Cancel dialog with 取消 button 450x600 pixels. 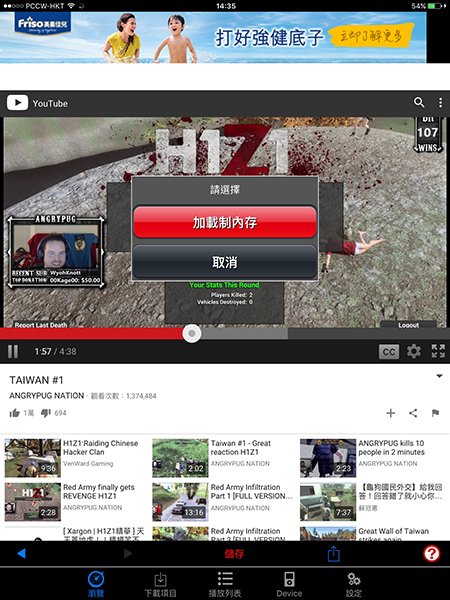(225, 262)
